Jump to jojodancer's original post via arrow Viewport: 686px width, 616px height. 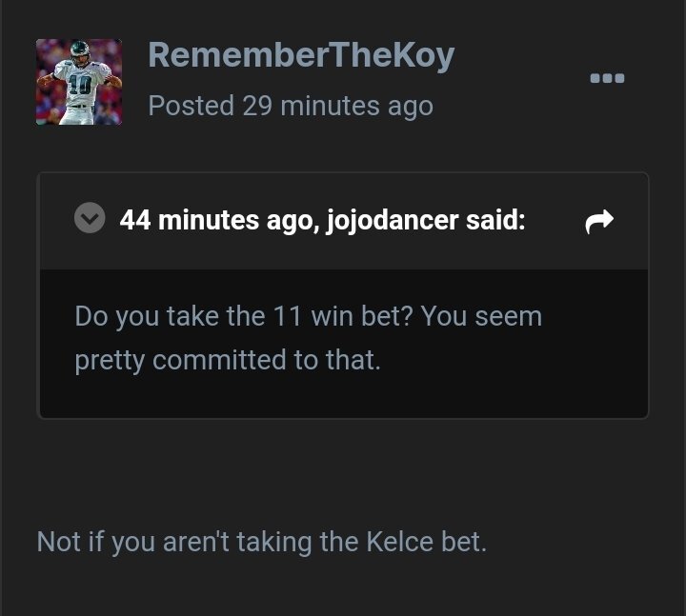click(x=598, y=222)
